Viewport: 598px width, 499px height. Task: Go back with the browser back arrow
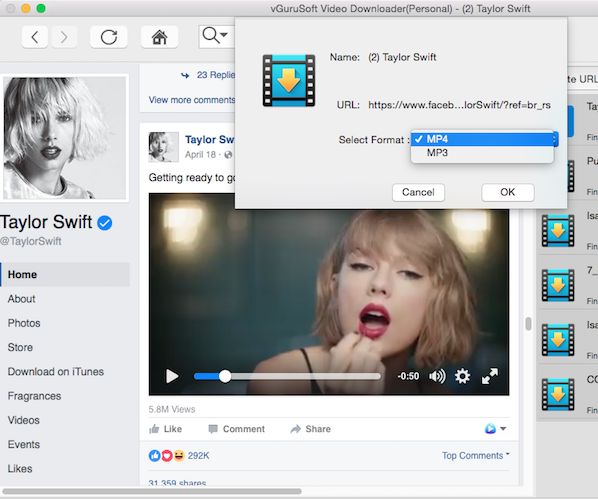[35, 37]
